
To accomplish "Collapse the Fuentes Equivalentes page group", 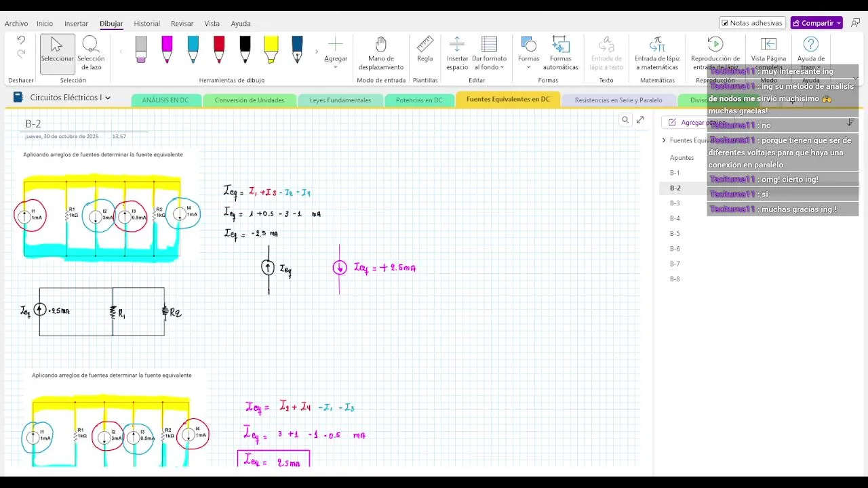I will point(664,140).
